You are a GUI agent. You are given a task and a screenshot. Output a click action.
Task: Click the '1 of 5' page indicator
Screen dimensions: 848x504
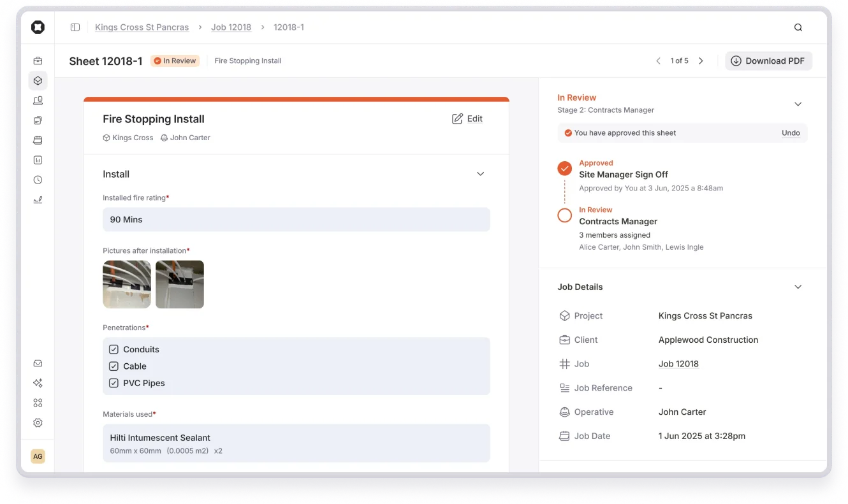tap(679, 61)
